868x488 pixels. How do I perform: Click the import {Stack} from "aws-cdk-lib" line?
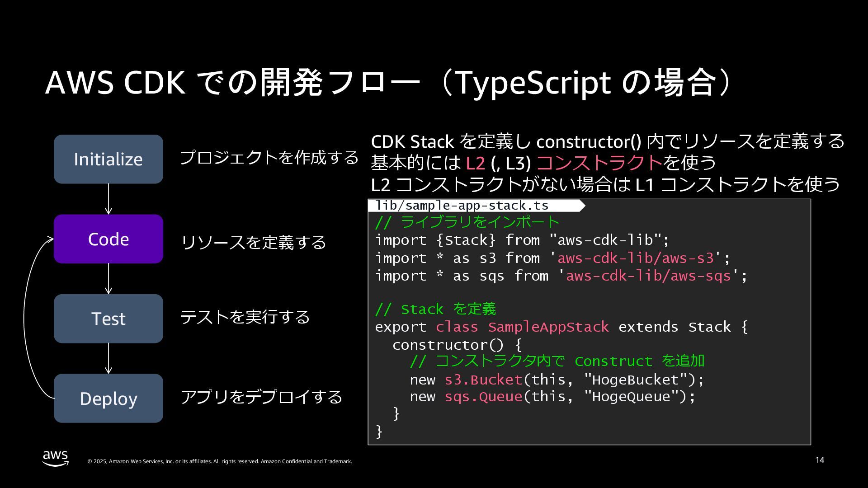[522, 240]
